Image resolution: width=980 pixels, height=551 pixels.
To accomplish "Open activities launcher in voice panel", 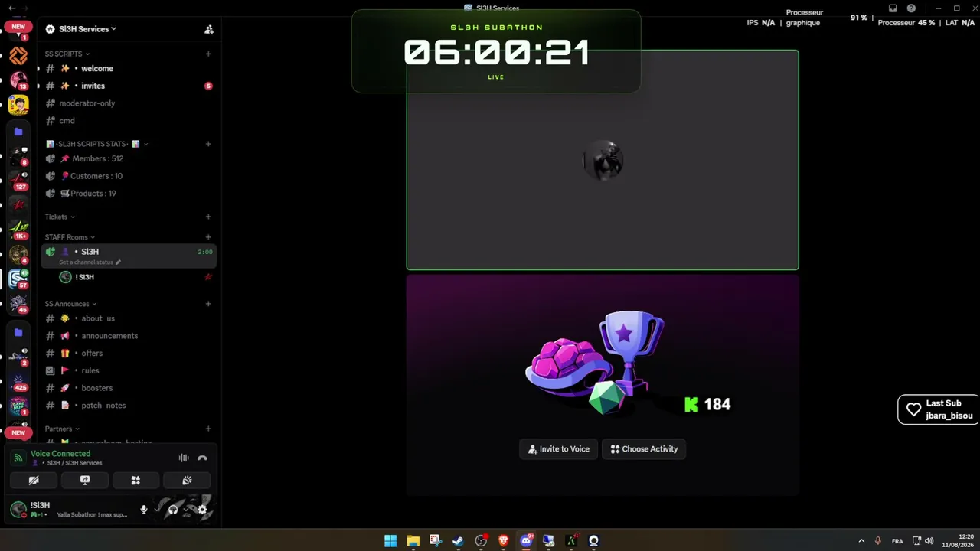I will coord(136,481).
